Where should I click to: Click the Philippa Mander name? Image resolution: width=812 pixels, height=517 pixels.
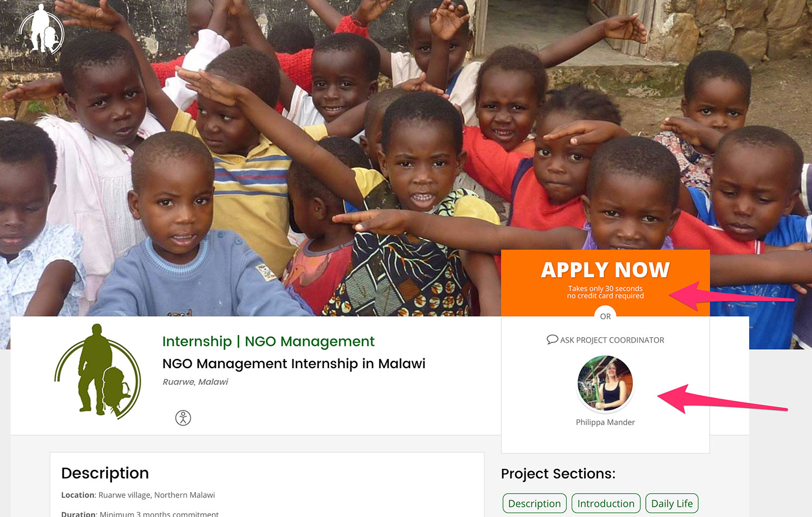click(x=605, y=422)
